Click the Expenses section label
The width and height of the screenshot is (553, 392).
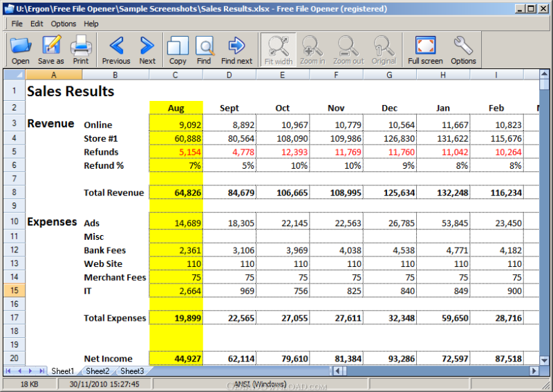click(x=53, y=222)
